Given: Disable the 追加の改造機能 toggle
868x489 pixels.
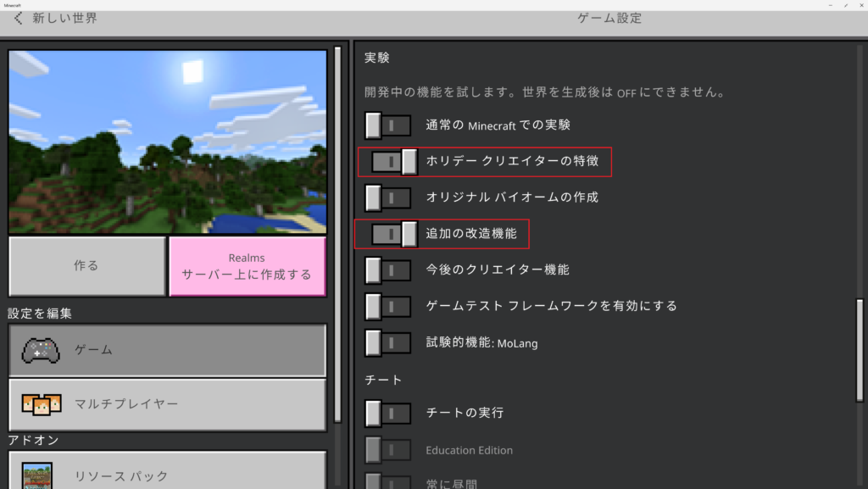Looking at the screenshot, I should coord(387,234).
